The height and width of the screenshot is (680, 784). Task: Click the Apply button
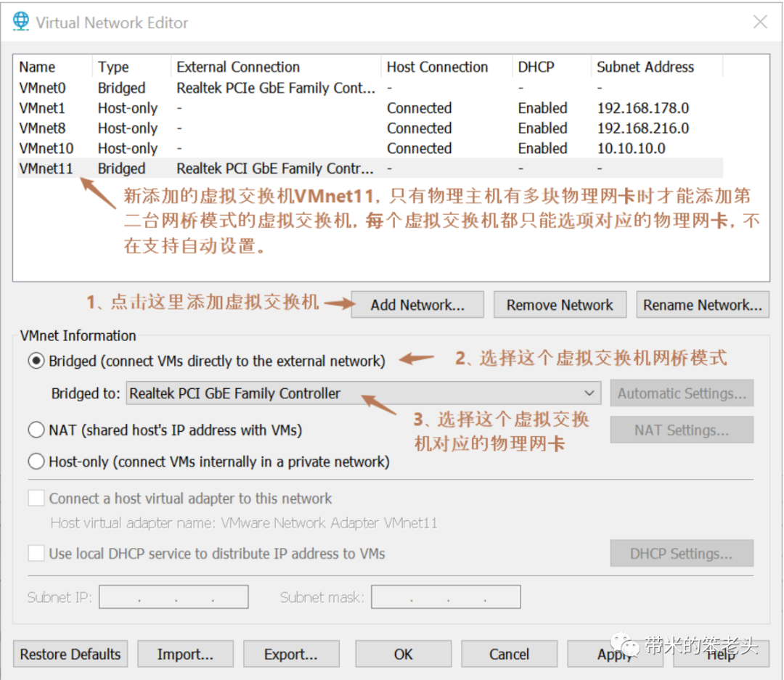tap(615, 654)
